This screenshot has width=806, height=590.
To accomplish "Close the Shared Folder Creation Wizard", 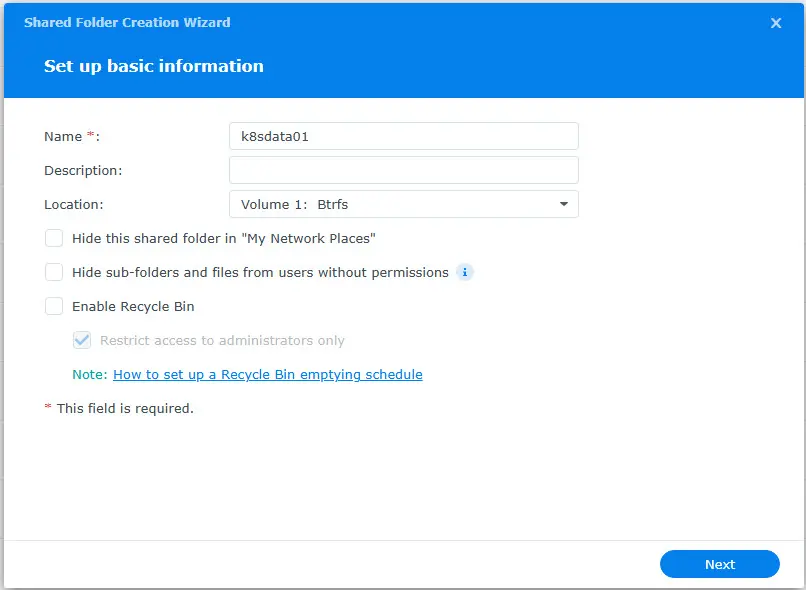I will 776,22.
